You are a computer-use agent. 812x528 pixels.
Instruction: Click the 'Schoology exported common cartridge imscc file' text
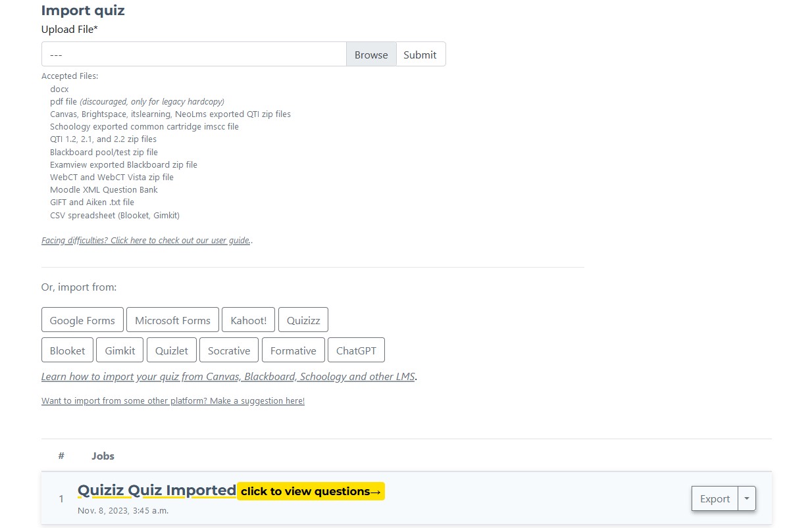pyautogui.click(x=144, y=127)
